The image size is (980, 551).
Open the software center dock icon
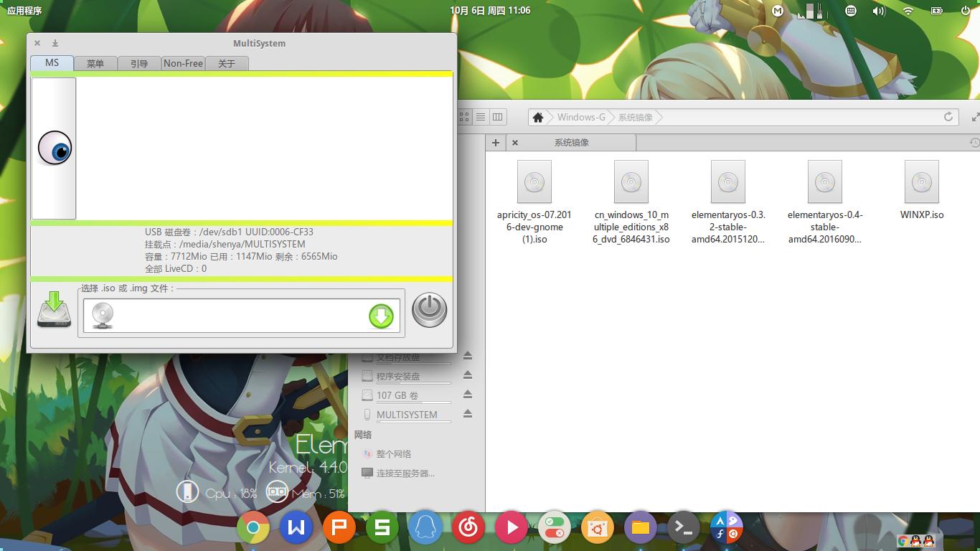tap(598, 529)
